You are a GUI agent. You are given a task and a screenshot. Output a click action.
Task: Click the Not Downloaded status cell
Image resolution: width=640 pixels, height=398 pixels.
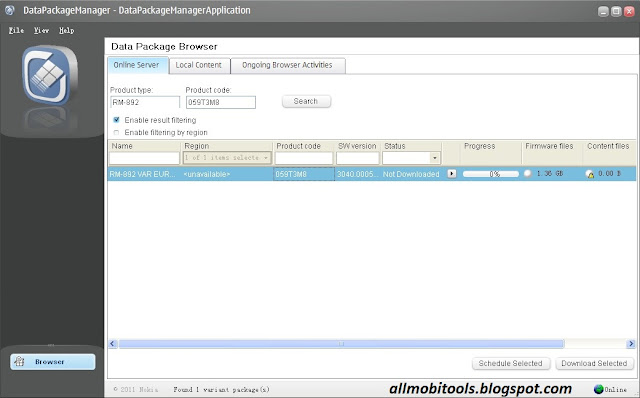pyautogui.click(x=411, y=174)
